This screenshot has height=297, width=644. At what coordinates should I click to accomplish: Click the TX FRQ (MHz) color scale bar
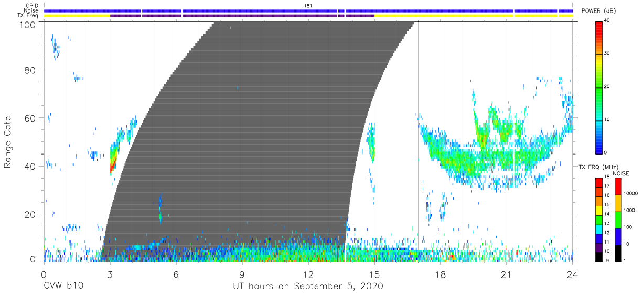(x=599, y=219)
